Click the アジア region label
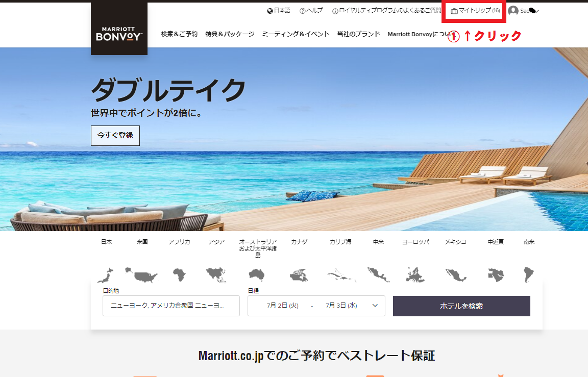The height and width of the screenshot is (377, 588). [216, 242]
